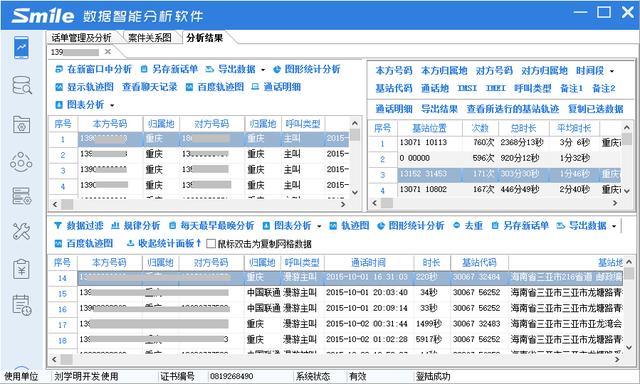The image size is (640, 384).
Task: Click 轨迹图 in bottom toolbar
Action: [349, 226]
